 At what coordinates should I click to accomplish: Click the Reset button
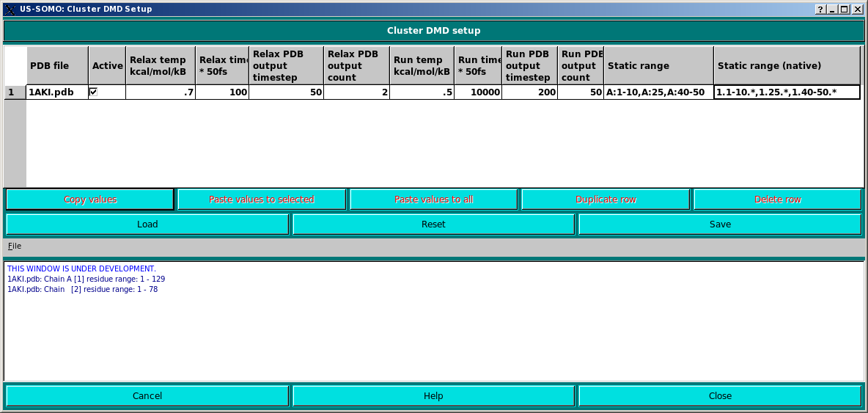click(x=433, y=224)
